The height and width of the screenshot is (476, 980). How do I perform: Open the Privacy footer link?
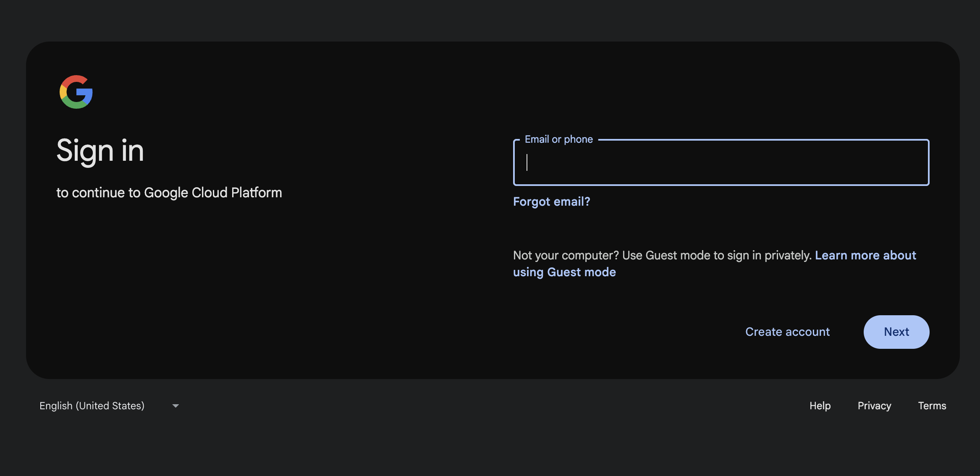point(874,406)
